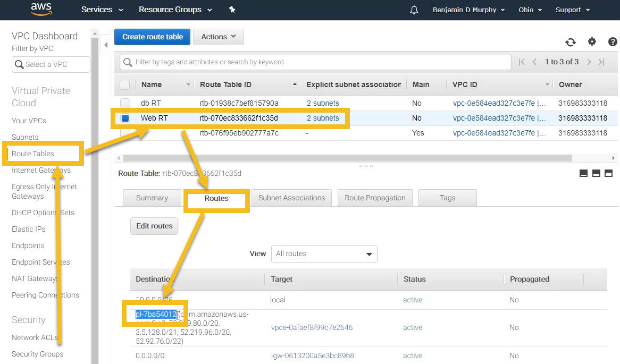620x364 pixels.
Task: Open target vpce-0afaef8f99c7e2646 link
Action: 312,328
